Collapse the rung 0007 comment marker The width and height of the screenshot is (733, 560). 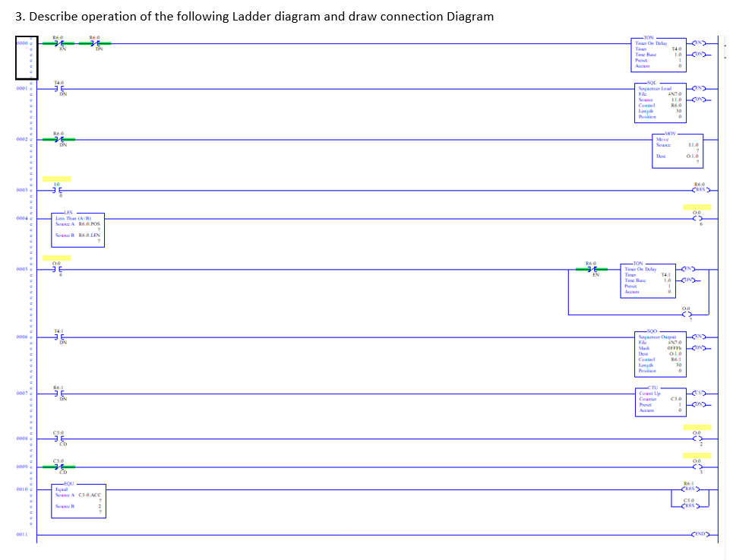[x=30, y=394]
